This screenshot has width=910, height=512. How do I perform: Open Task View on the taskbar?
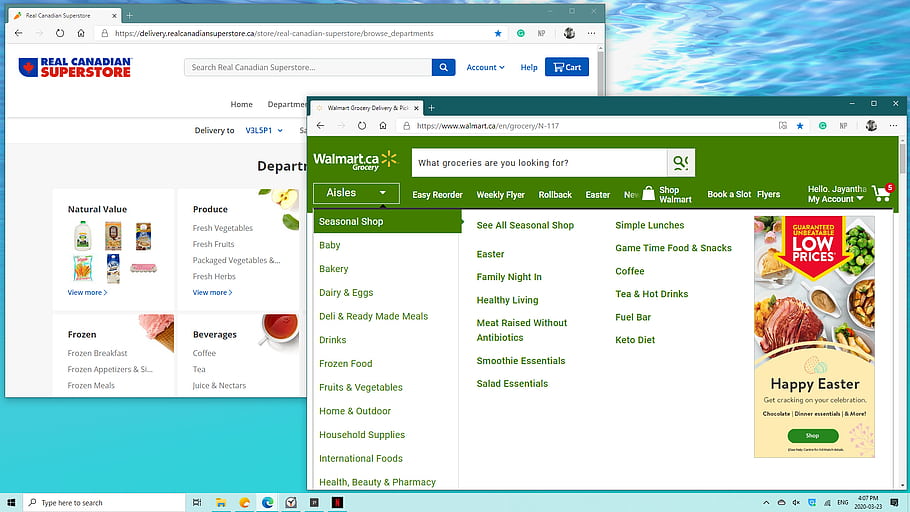(197, 503)
